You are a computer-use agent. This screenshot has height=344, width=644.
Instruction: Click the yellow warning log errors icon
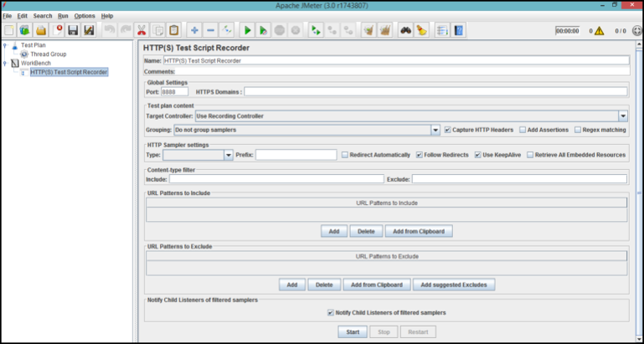[x=599, y=31]
